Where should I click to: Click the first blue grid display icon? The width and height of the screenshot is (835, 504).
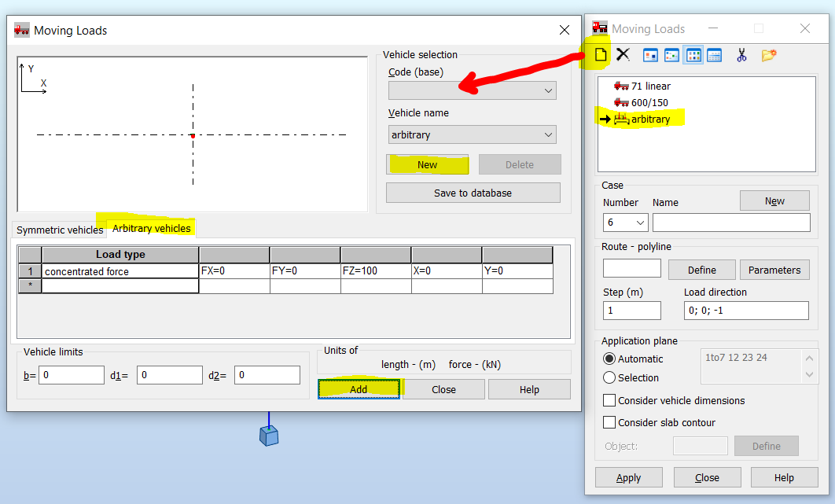tap(649, 54)
